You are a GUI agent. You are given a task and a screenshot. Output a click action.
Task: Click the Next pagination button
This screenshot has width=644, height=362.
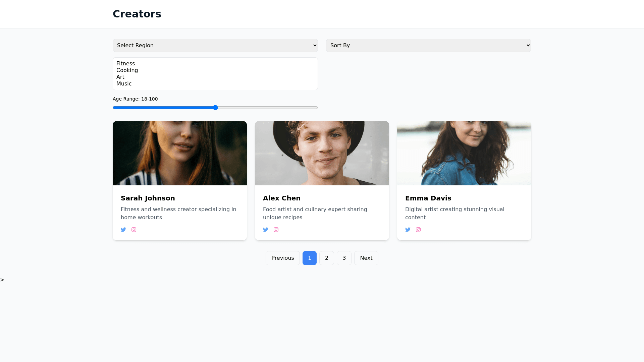click(366, 258)
